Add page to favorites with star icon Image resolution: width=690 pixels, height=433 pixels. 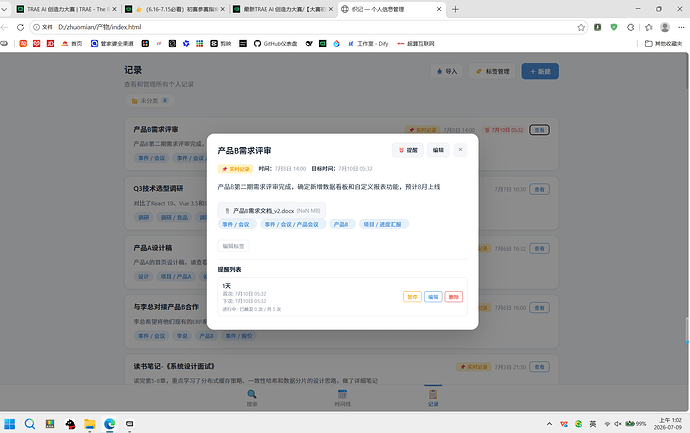point(581,27)
